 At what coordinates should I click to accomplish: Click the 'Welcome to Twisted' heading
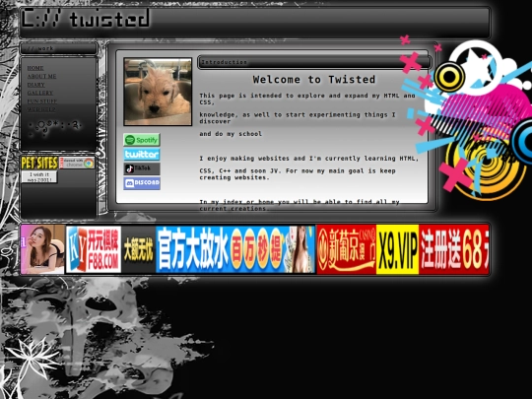(x=314, y=80)
